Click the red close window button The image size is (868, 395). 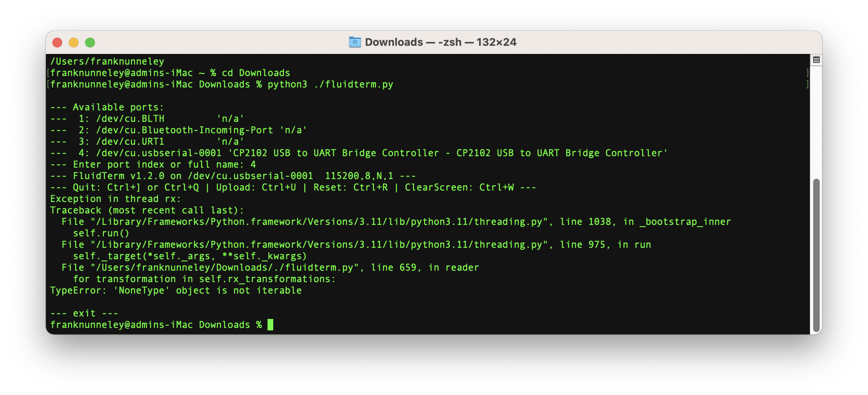click(57, 42)
